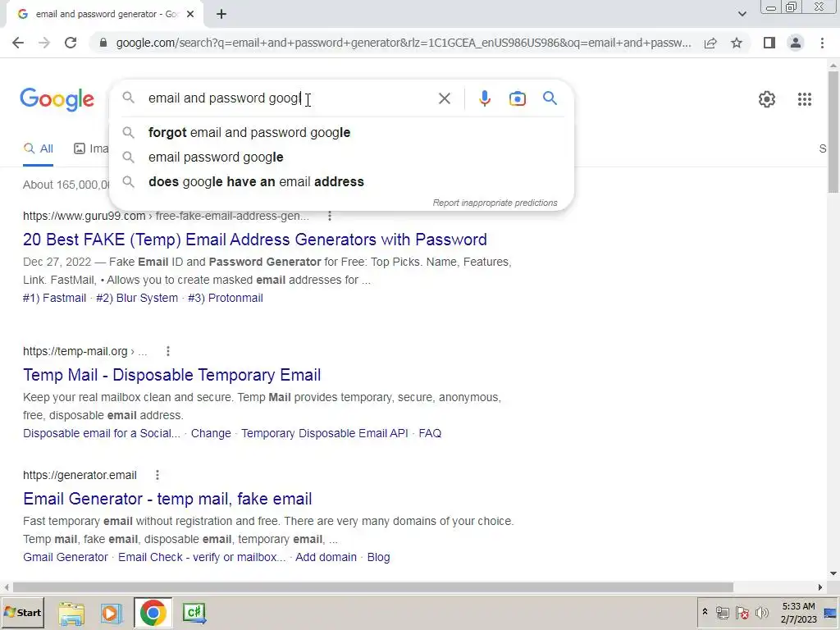Click the blue magnifier search button

click(x=550, y=98)
